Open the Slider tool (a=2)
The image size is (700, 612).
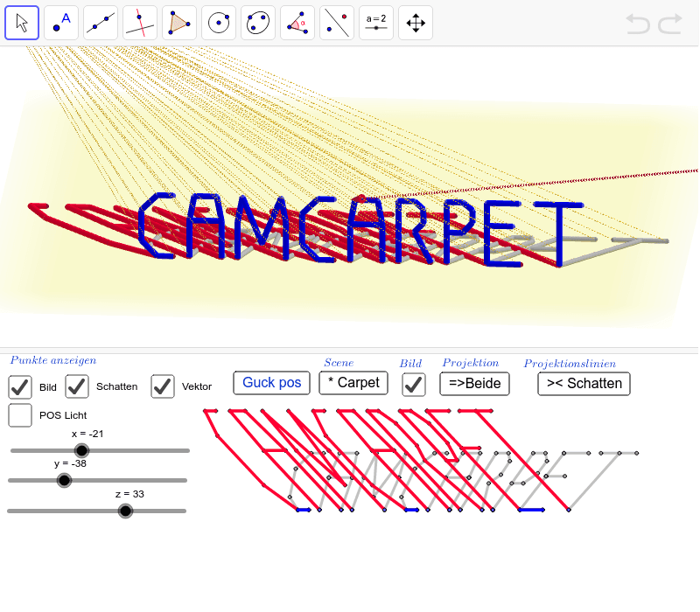point(375,22)
